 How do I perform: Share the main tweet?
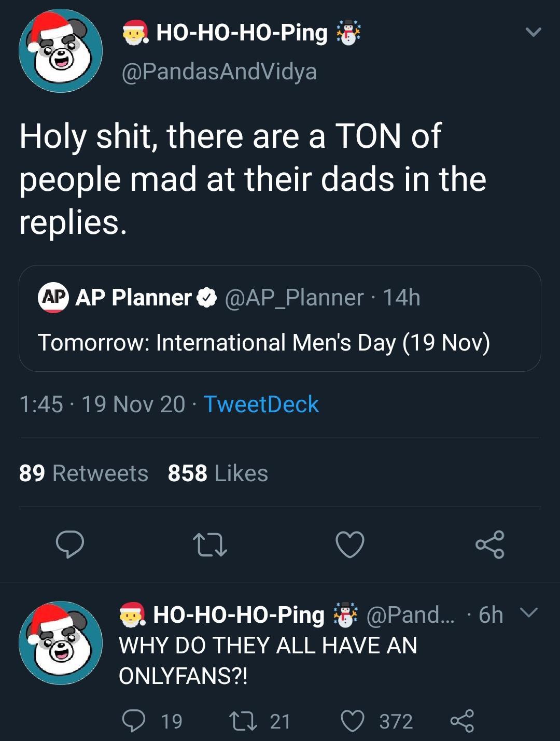[489, 544]
